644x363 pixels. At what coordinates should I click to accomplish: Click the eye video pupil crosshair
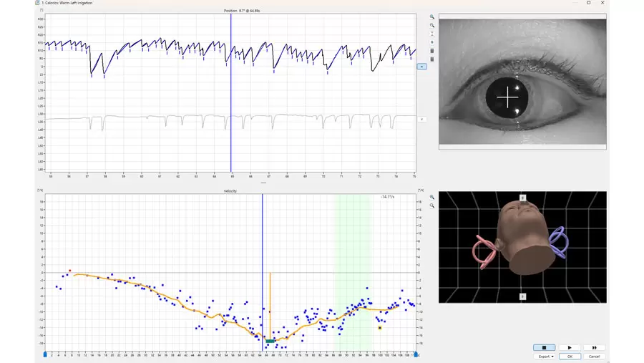point(508,97)
